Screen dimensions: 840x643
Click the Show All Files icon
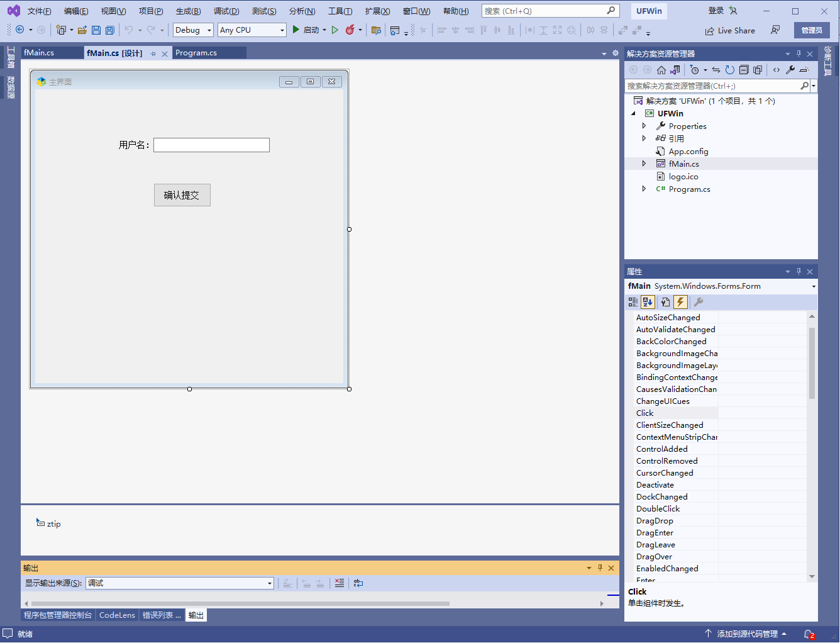[758, 70]
